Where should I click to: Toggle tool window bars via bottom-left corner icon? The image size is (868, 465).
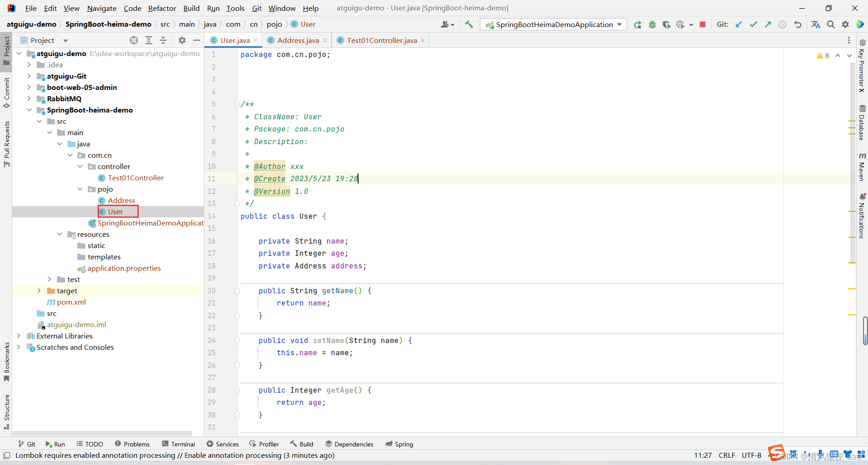click(x=7, y=456)
